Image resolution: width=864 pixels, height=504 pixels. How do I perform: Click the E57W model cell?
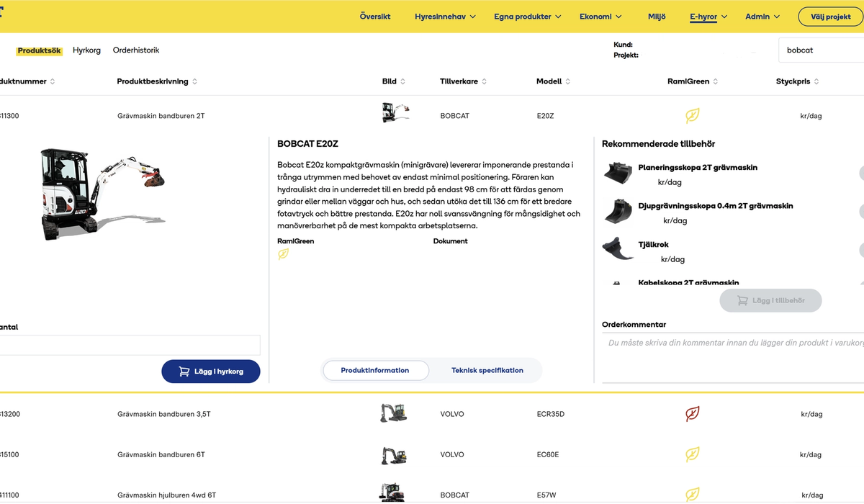click(547, 495)
